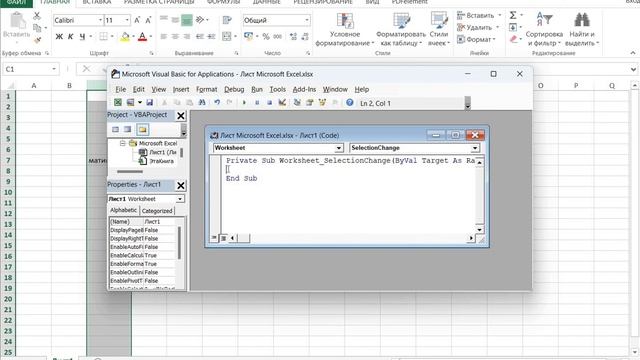This screenshot has height=360, width=640.
Task: Toggle highlighted middle align button in ribbon
Action: (x=187, y=20)
